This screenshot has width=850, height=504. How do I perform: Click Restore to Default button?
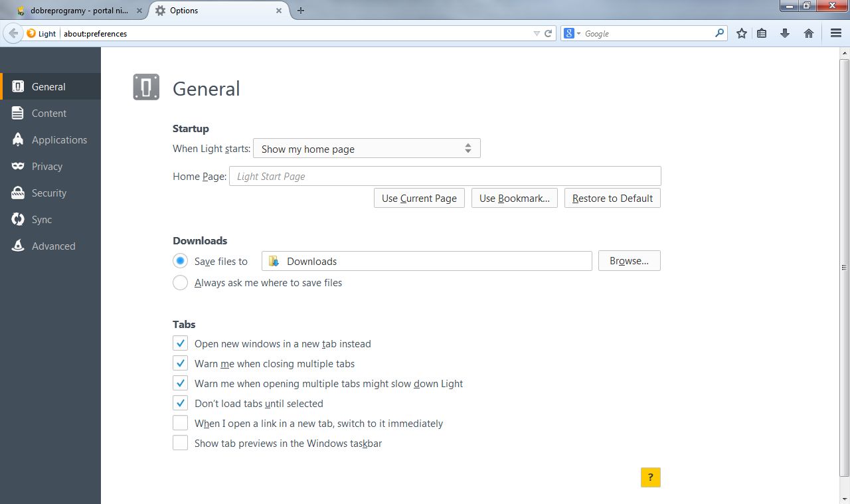(x=612, y=198)
